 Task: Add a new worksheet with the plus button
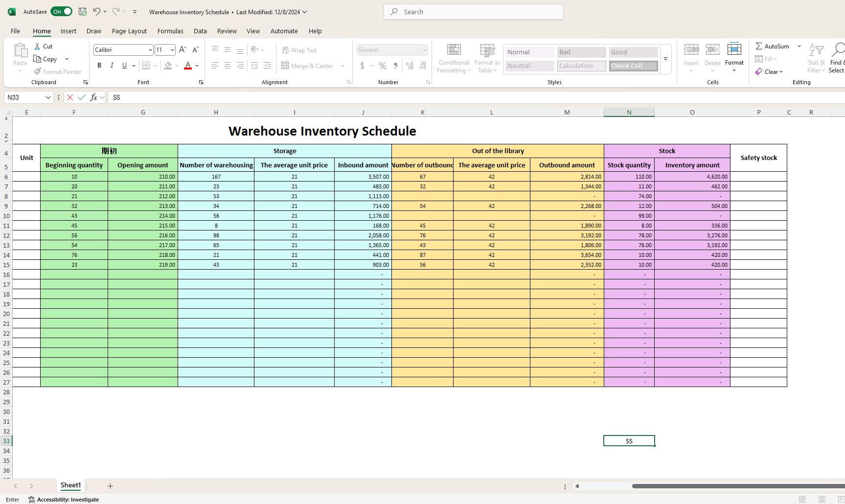(x=110, y=485)
